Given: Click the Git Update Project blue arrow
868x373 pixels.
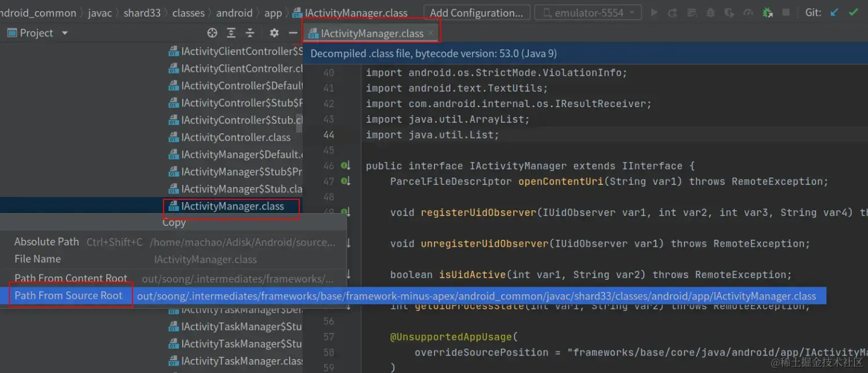Looking at the screenshot, I should click(834, 12).
